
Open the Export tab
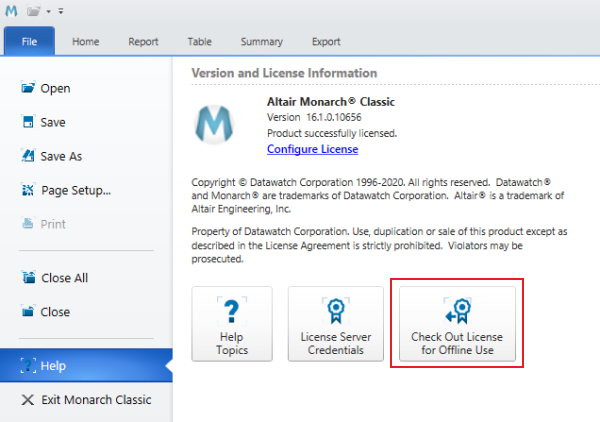(326, 42)
